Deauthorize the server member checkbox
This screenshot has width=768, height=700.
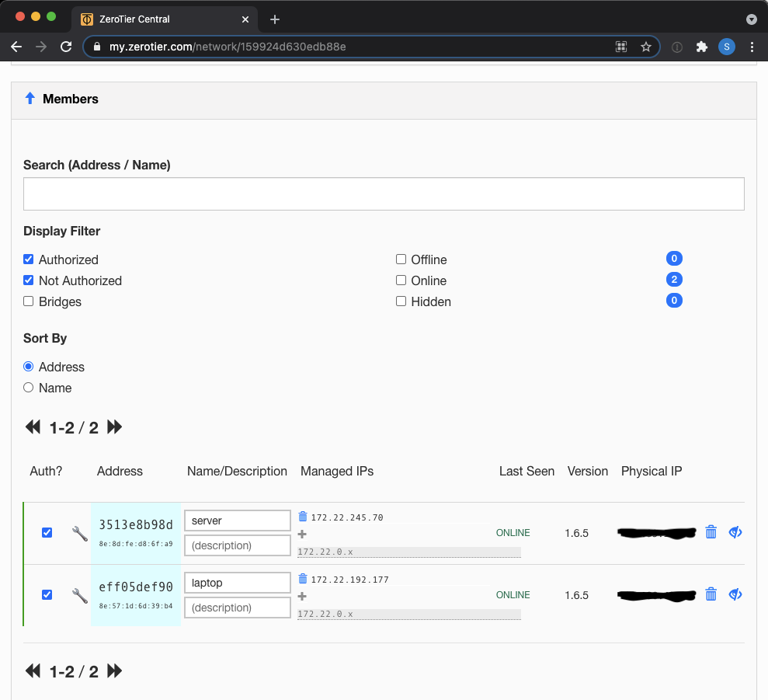pos(47,532)
